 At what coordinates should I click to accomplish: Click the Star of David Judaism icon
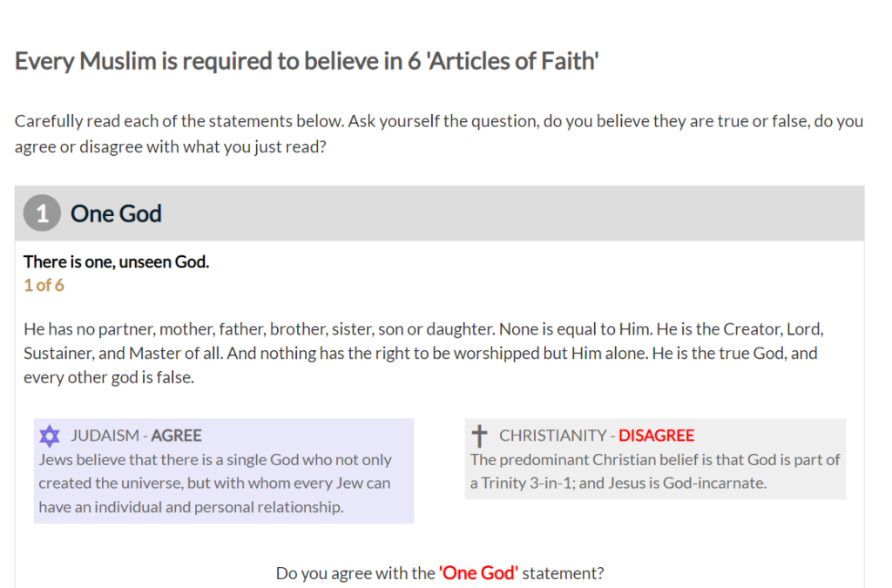click(50, 436)
